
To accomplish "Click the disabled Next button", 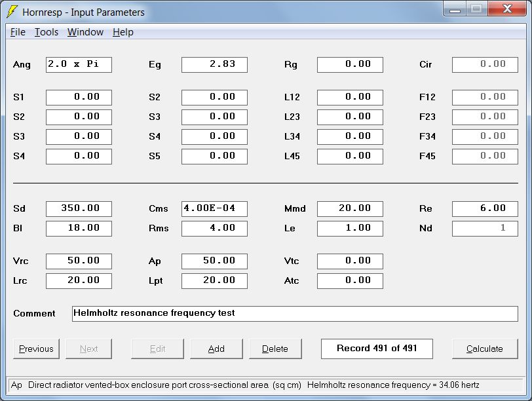I will click(x=88, y=349).
